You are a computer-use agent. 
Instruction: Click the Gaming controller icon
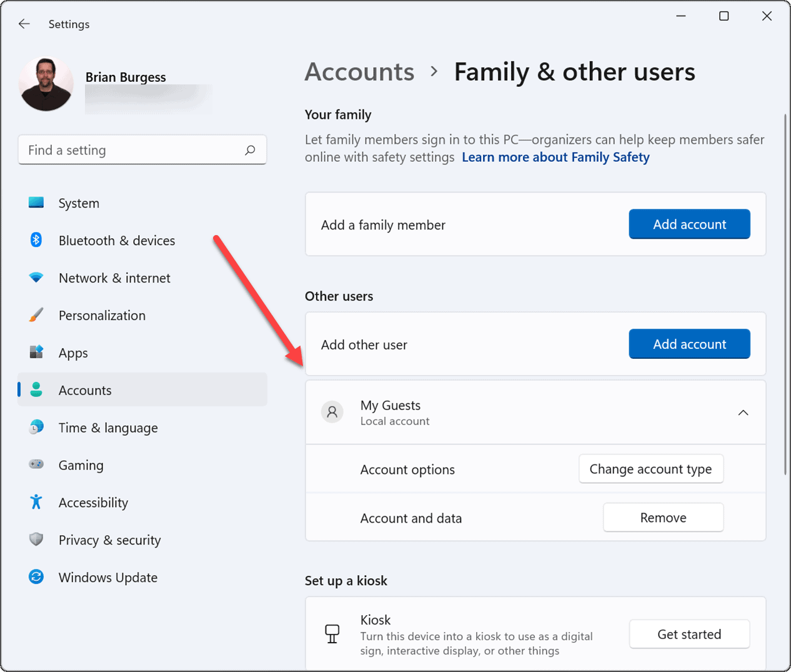click(x=36, y=464)
